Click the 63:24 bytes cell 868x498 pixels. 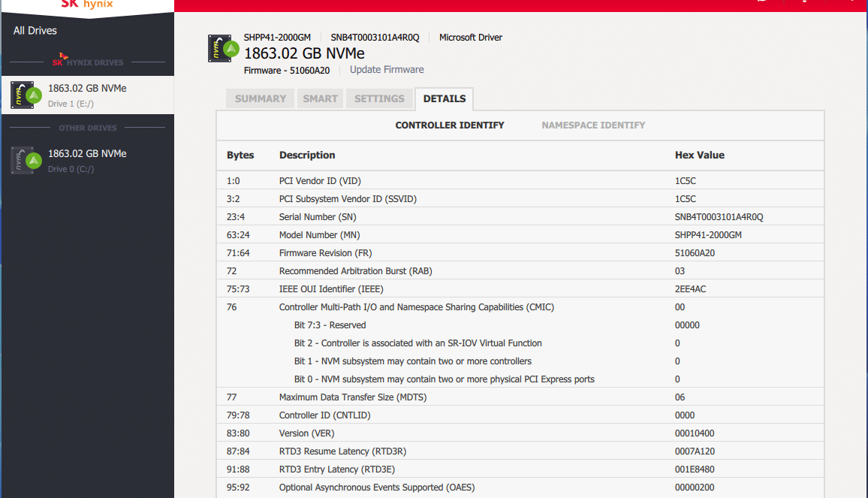pos(238,235)
